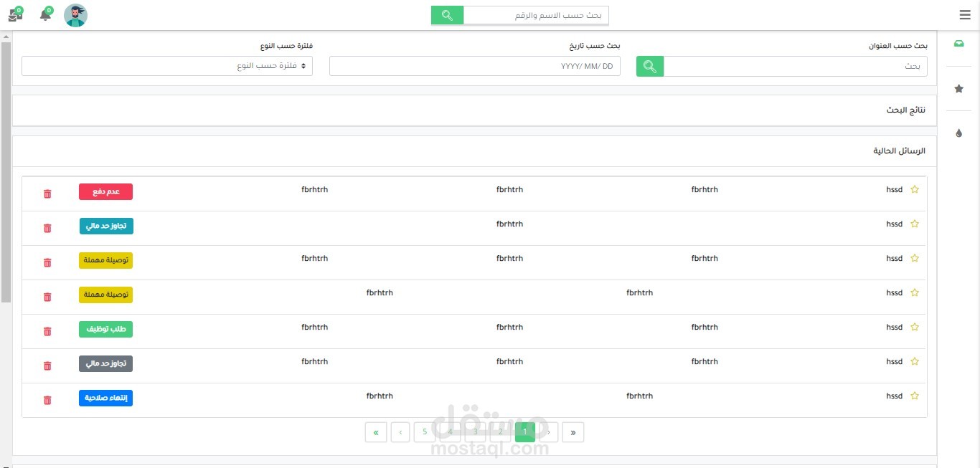The image size is (980, 468).
Task: Open the hamburger menu at top right
Action: click(x=965, y=15)
